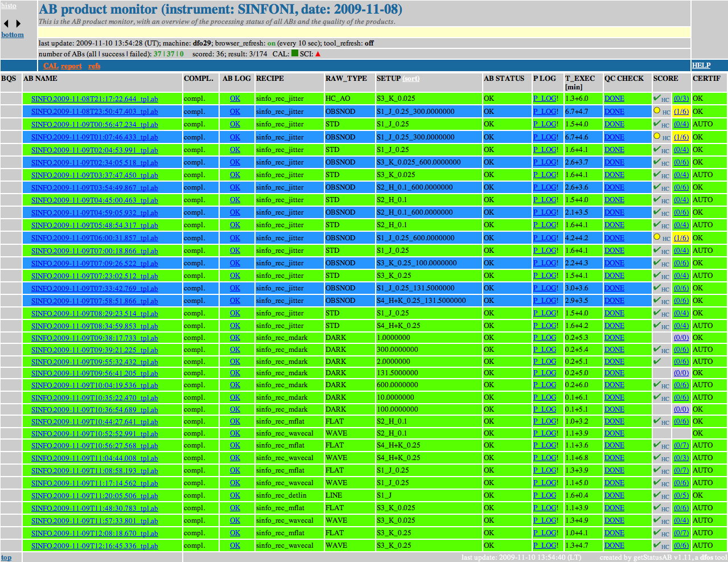Open the CAL report page
The image size is (728, 562).
[x=63, y=66]
